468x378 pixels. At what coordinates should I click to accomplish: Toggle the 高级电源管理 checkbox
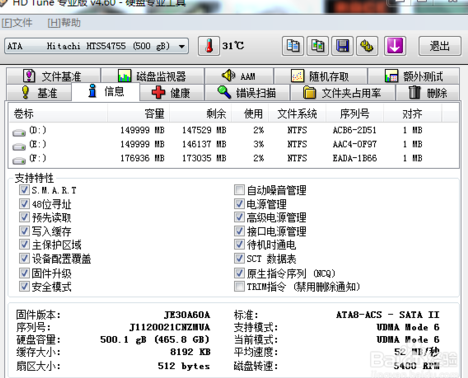click(x=239, y=217)
